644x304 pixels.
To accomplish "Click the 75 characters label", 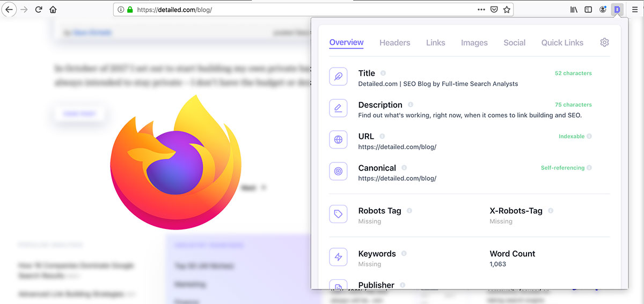I will point(573,105).
